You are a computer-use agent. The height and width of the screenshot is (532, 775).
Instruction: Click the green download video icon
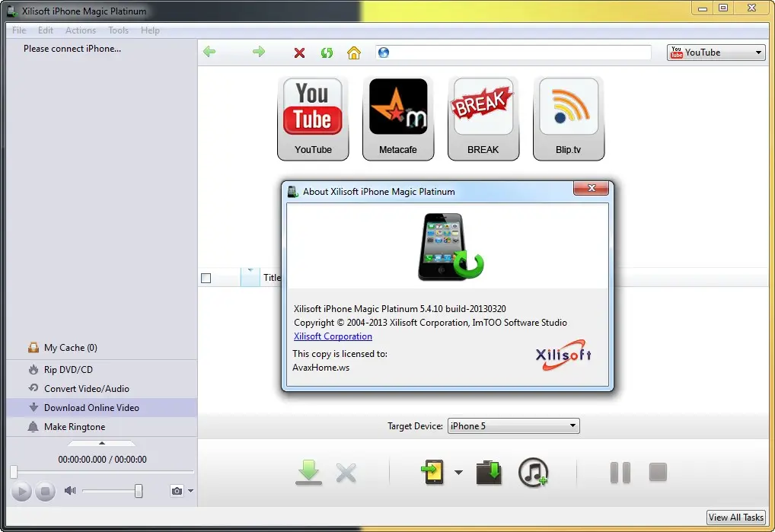[x=309, y=472]
